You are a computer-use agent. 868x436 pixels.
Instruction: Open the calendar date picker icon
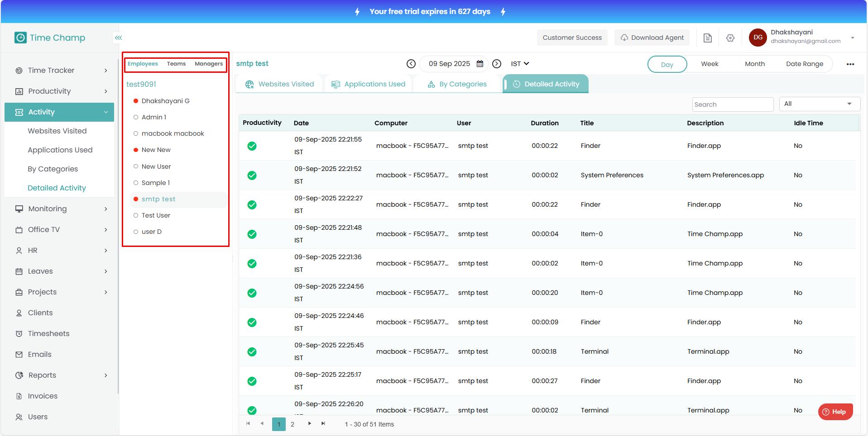click(x=480, y=64)
